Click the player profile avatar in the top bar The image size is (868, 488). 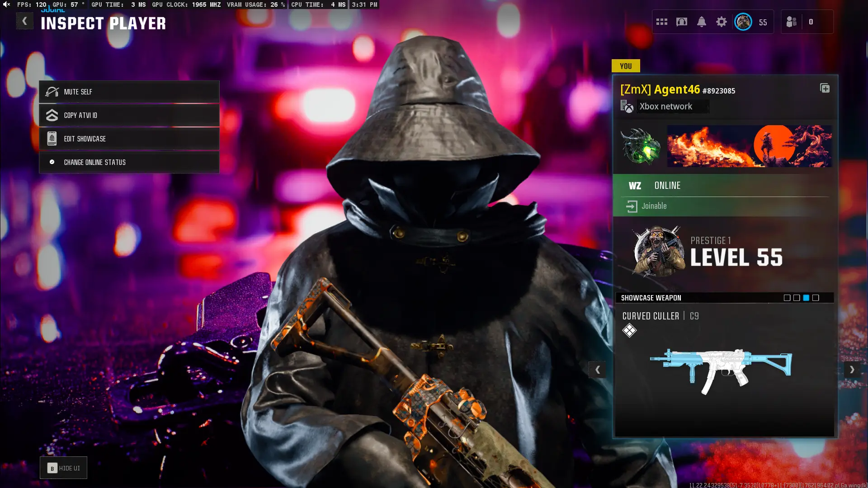743,22
